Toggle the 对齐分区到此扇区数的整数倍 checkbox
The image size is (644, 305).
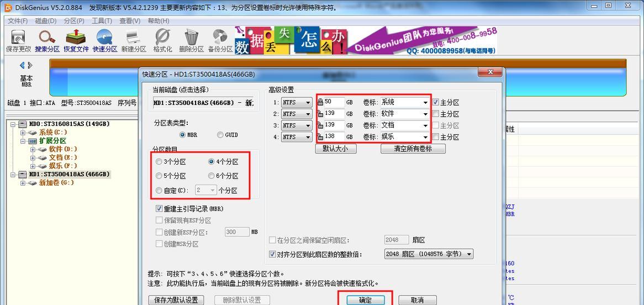(x=272, y=254)
